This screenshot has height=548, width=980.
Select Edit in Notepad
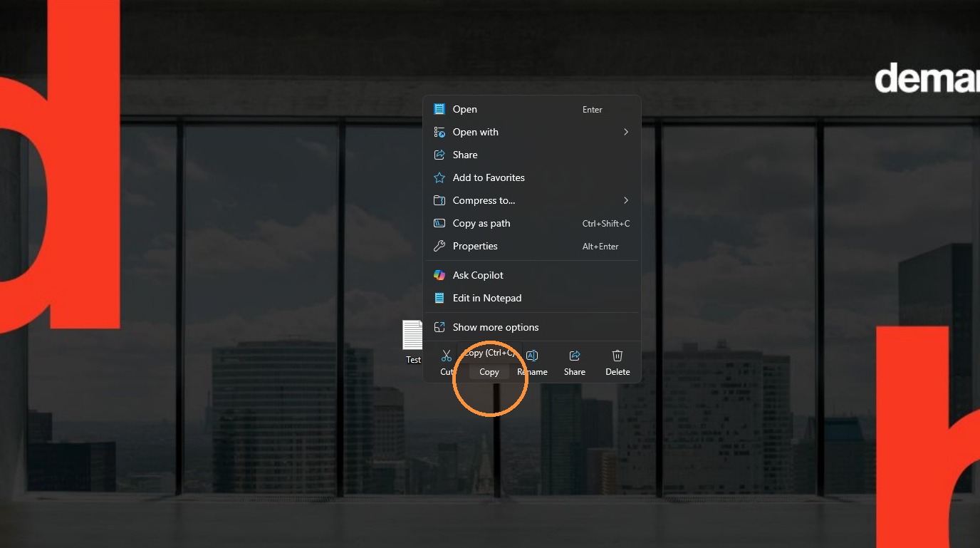click(532, 298)
